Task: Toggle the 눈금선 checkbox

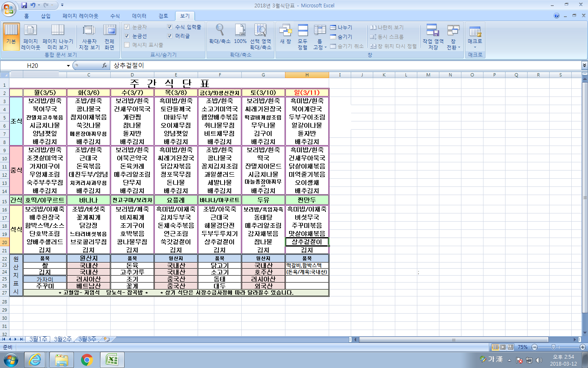Action: 127,36
